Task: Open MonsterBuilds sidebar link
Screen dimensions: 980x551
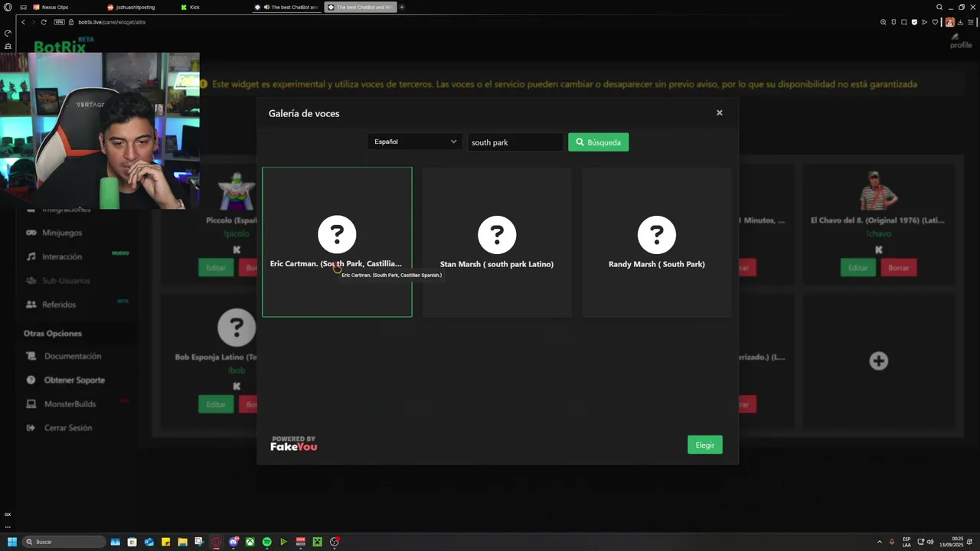Action: click(x=70, y=404)
